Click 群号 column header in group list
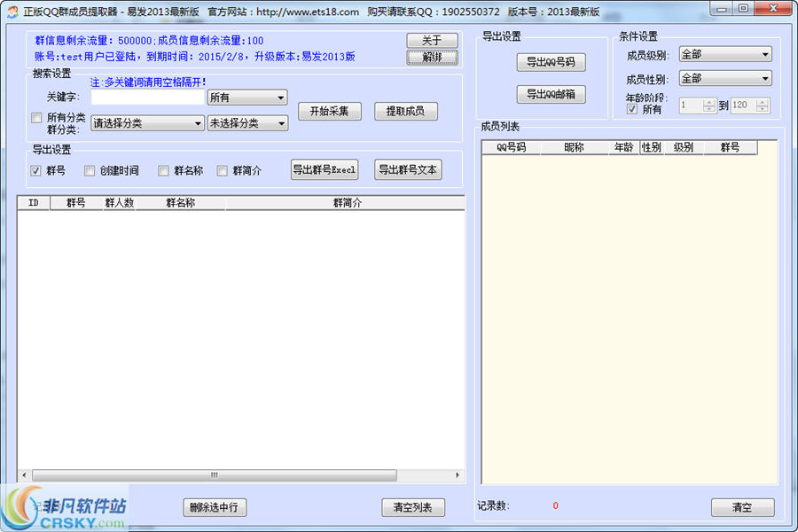Viewport: 798px width, 532px height. pos(76,203)
